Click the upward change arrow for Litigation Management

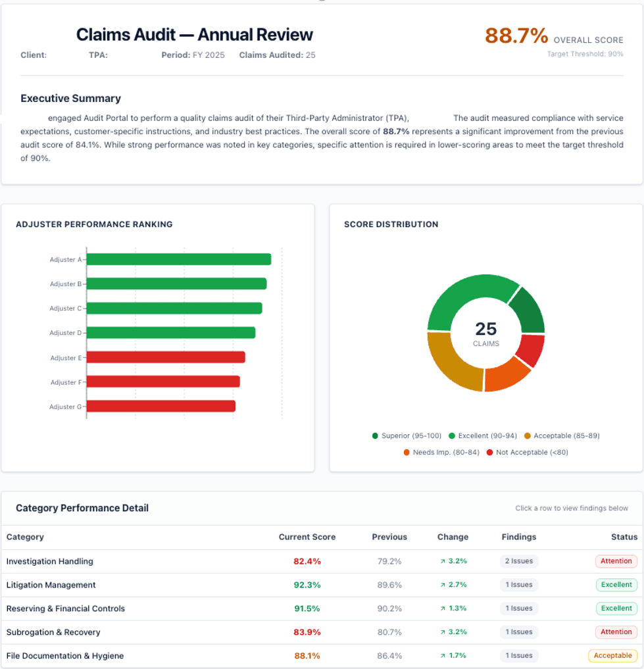pos(444,585)
